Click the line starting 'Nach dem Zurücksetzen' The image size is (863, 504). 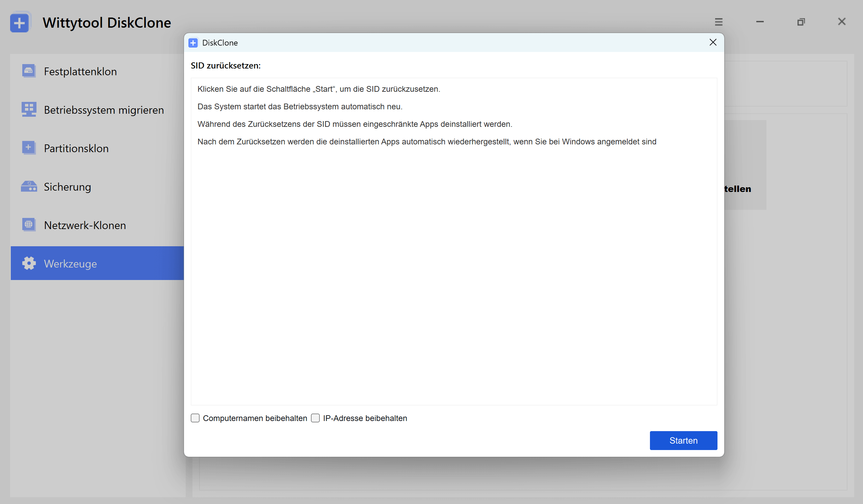pos(427,142)
